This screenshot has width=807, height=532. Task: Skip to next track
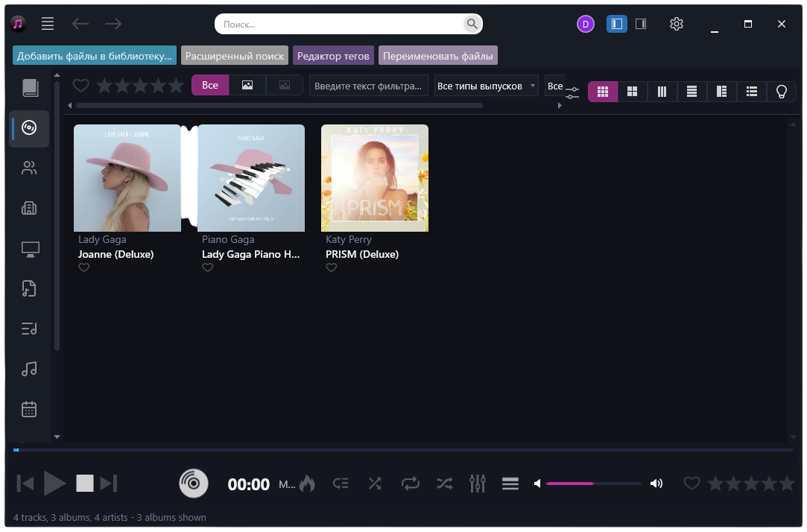coord(109,484)
